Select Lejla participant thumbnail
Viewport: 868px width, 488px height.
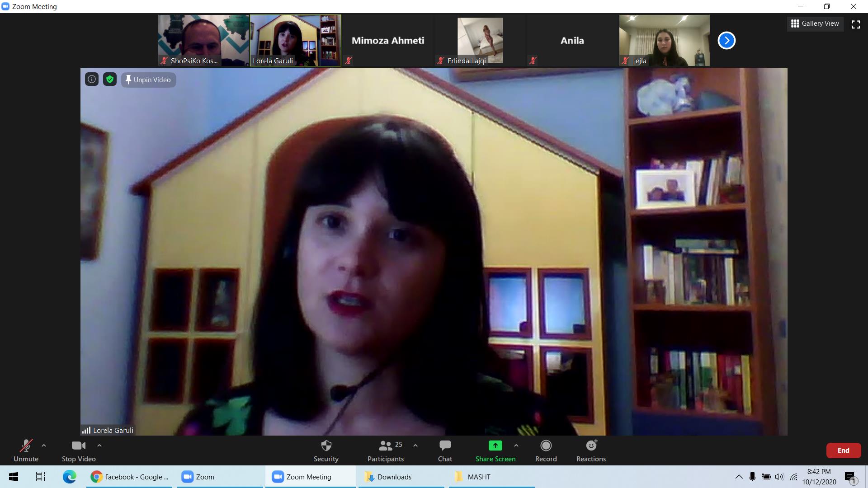click(x=665, y=41)
